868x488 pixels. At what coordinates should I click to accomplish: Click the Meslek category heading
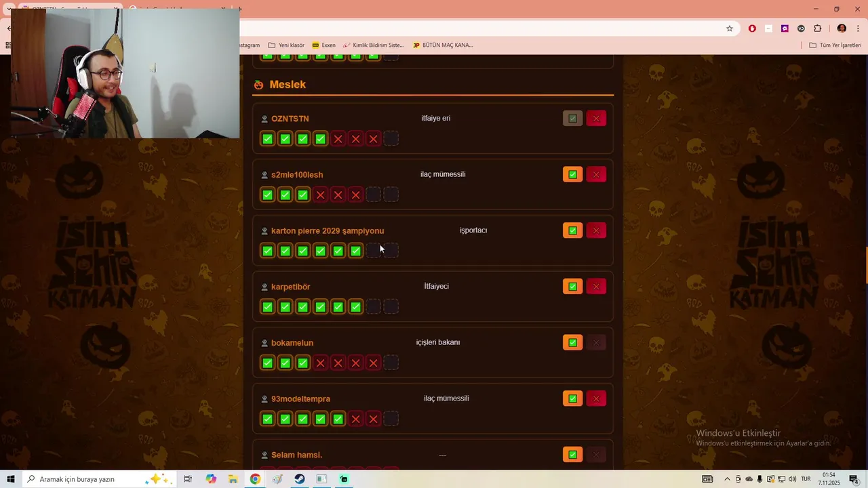(288, 85)
